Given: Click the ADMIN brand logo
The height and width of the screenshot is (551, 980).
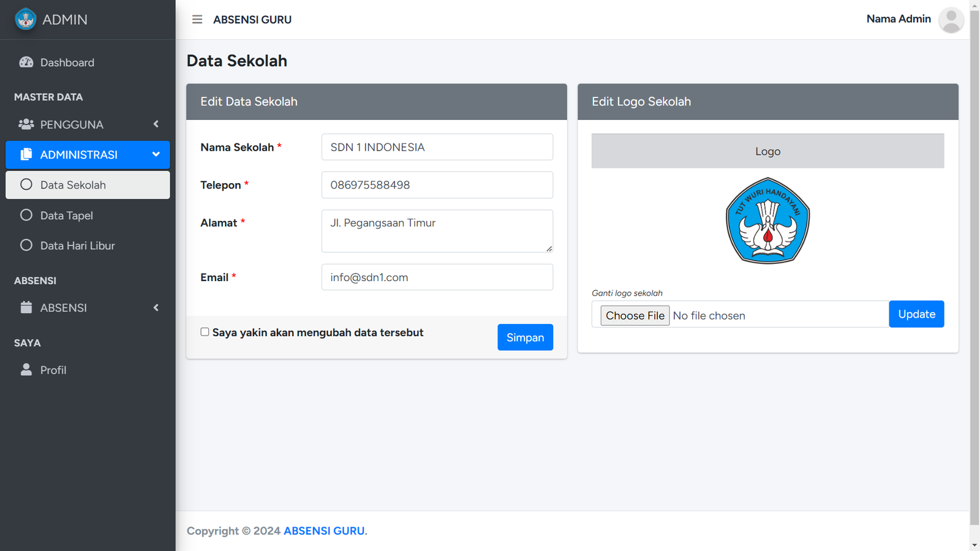Looking at the screenshot, I should point(26,20).
